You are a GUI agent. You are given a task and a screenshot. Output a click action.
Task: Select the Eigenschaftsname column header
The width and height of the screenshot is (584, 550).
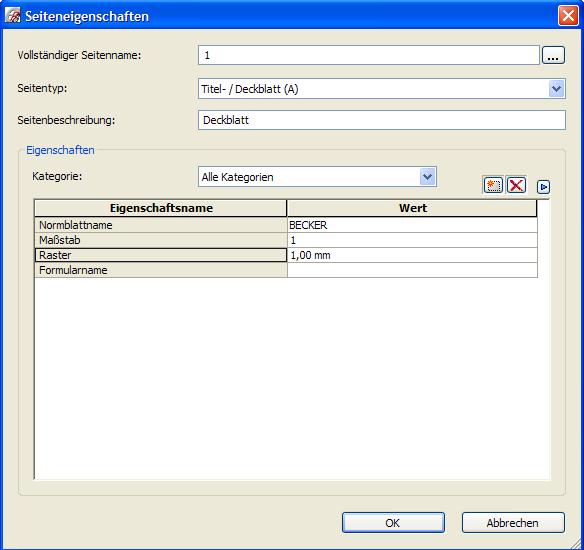click(161, 208)
